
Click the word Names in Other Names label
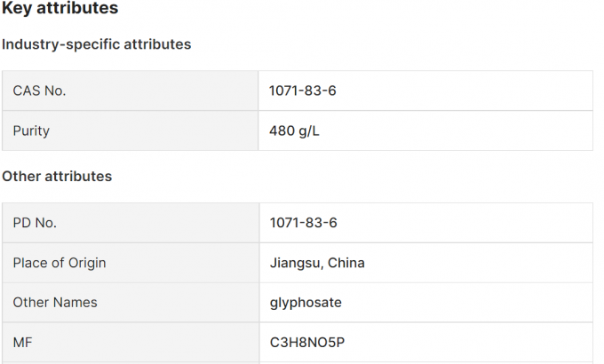point(76,303)
